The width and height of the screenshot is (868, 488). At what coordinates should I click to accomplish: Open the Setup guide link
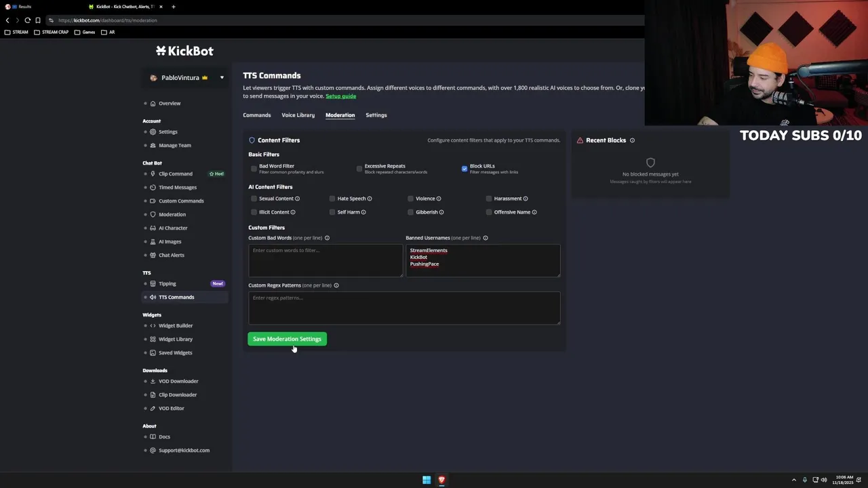click(x=340, y=96)
